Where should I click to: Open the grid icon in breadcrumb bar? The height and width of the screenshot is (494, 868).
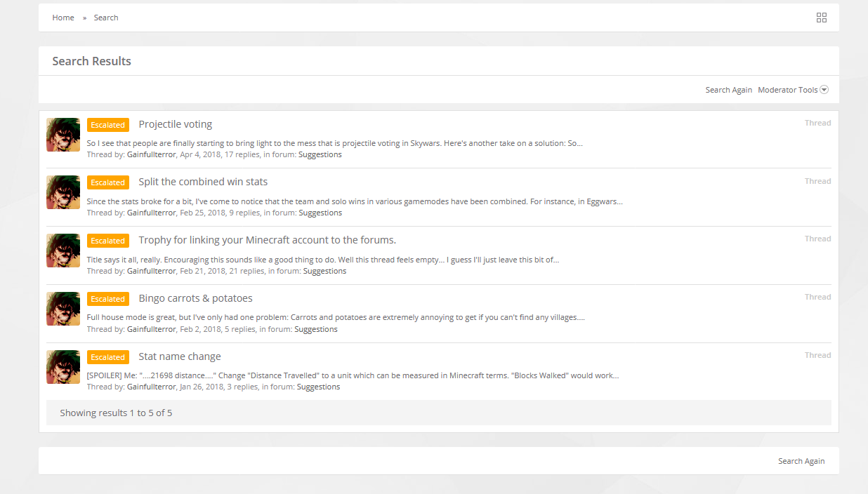(822, 18)
